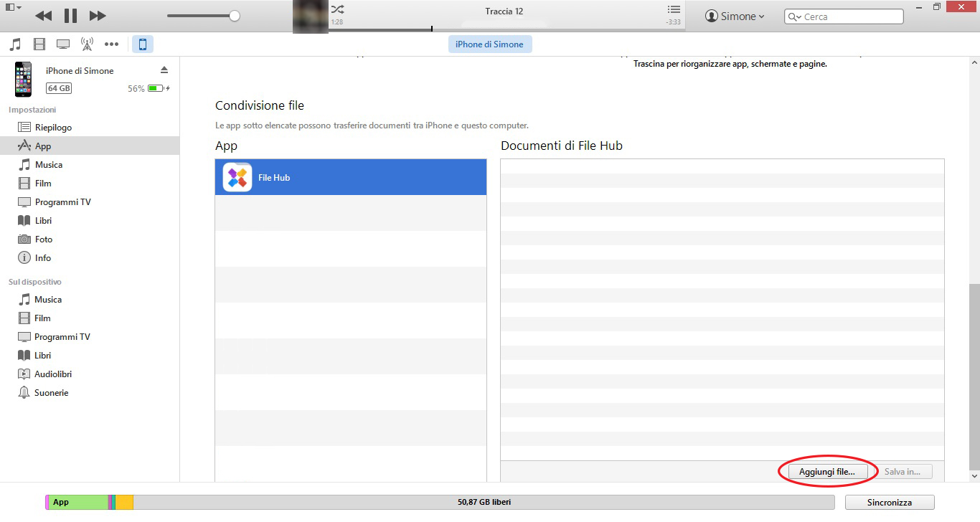Open the Podcasts antenna icon

point(87,44)
